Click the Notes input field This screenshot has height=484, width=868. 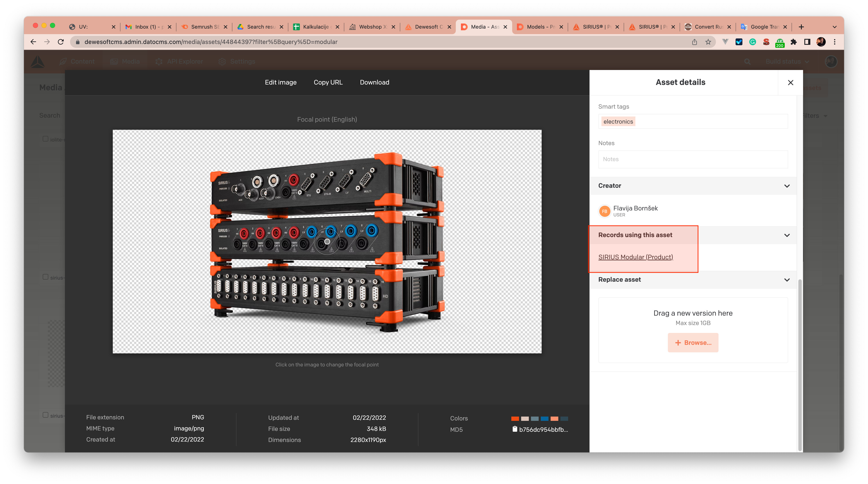coord(693,159)
